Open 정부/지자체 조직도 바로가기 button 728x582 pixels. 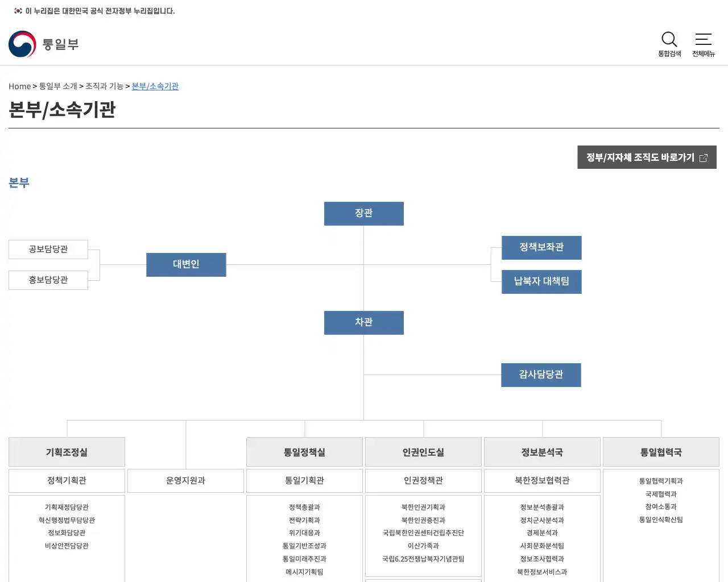pyautogui.click(x=647, y=157)
